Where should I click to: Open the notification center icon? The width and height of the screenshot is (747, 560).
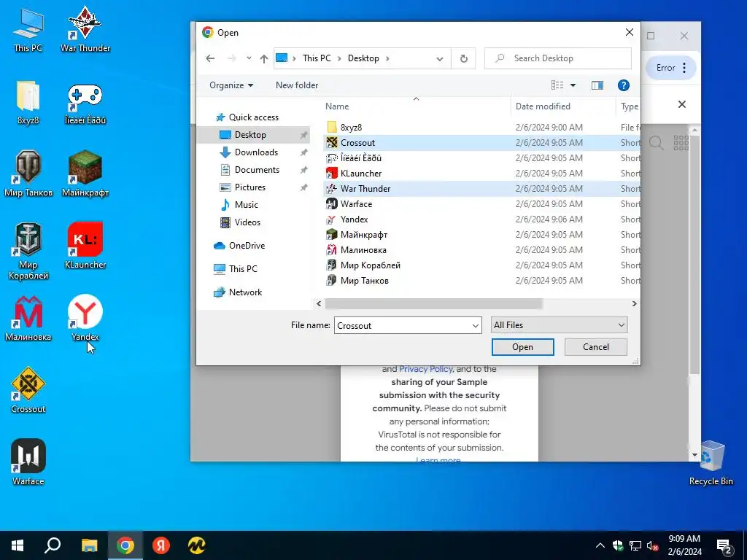(x=724, y=546)
